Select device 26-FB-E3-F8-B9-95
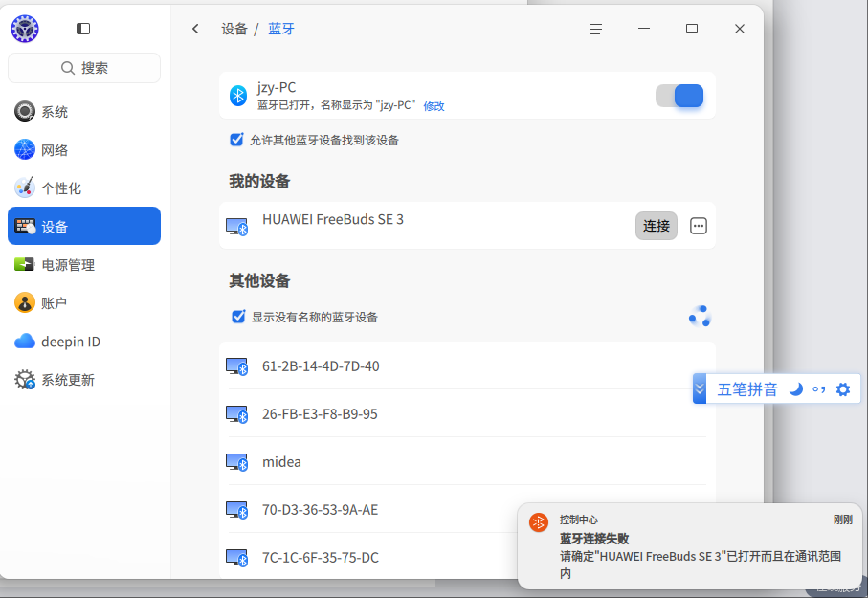Viewport: 868px width, 598px height. [x=467, y=413]
